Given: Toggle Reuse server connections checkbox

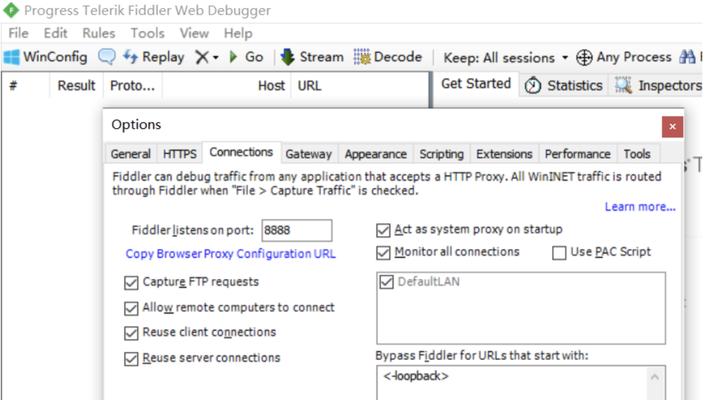Looking at the screenshot, I should tap(131, 358).
